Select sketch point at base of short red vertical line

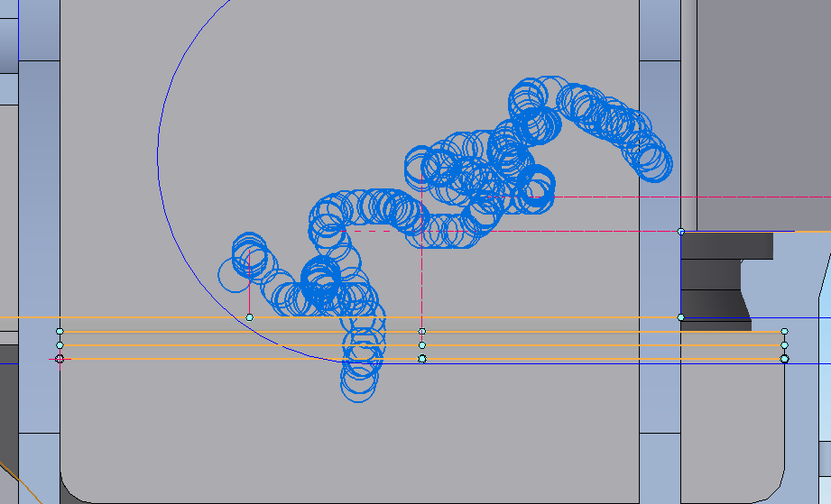coord(250,317)
